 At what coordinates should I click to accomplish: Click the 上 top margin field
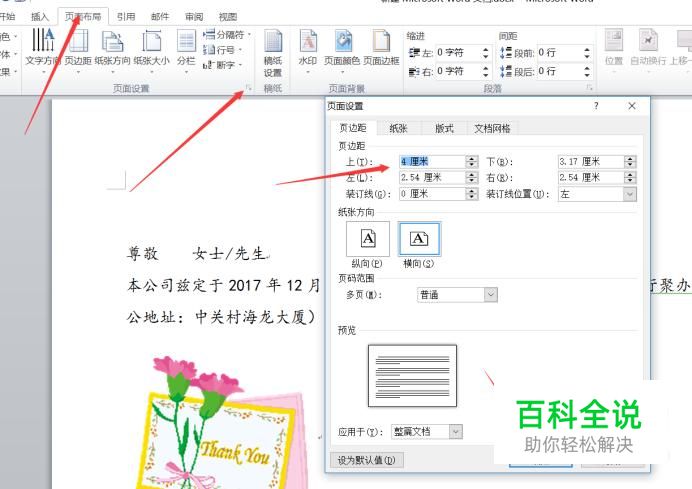[432, 162]
